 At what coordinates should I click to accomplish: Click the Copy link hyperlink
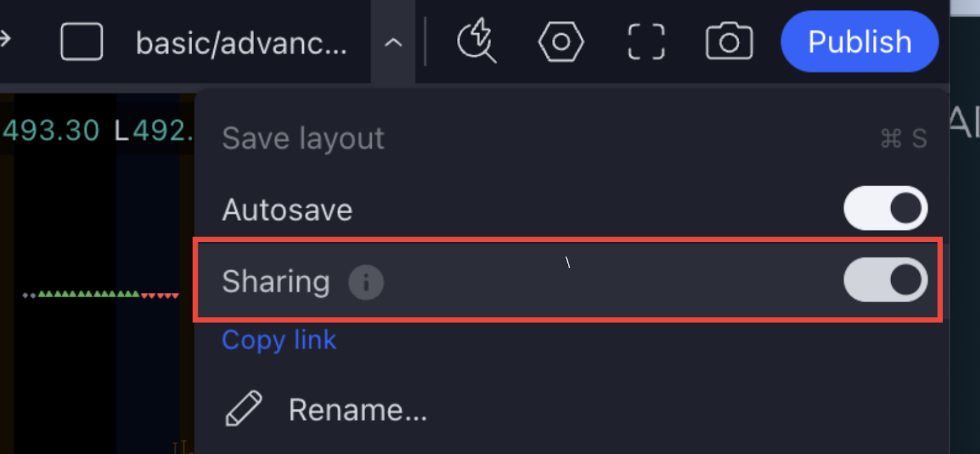coord(279,340)
